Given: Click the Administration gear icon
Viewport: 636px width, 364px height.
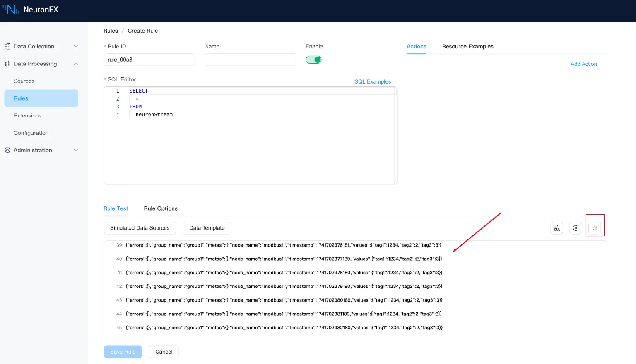Looking at the screenshot, I should pos(7,150).
